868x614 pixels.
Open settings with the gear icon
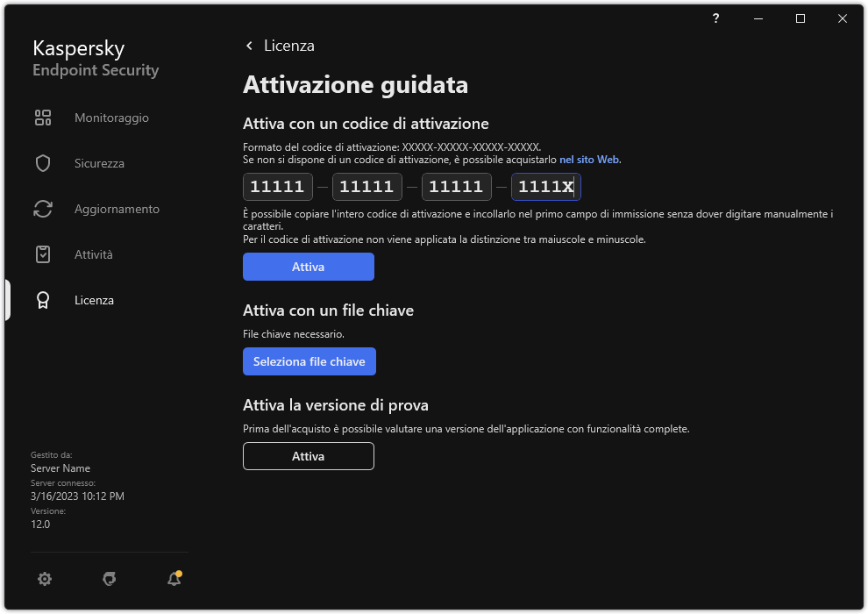click(x=45, y=578)
